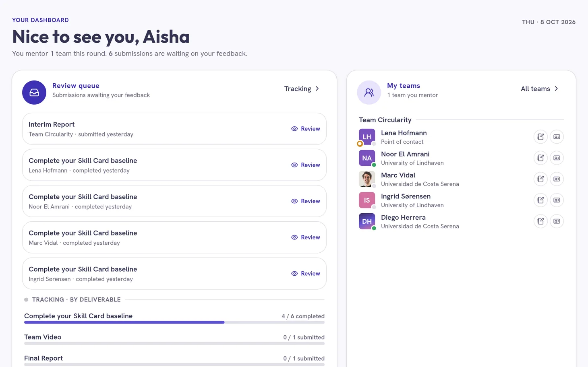This screenshot has width=588, height=367.
Task: Open the profile card icon for Noor El Amrani
Action: pos(557,158)
